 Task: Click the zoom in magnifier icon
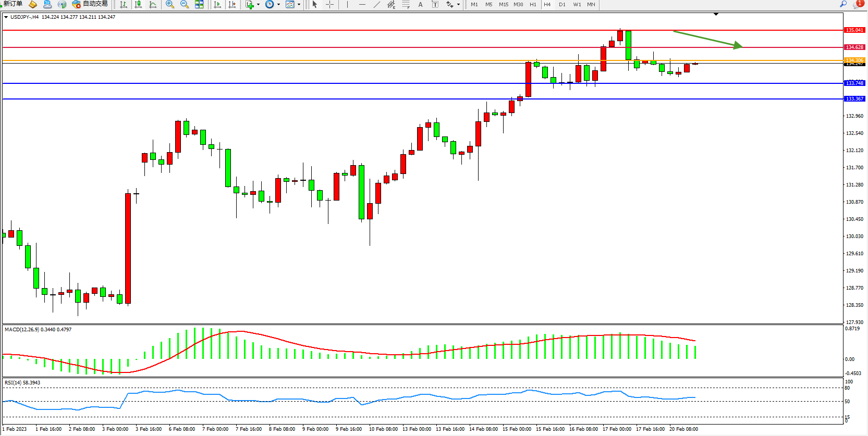point(169,4)
